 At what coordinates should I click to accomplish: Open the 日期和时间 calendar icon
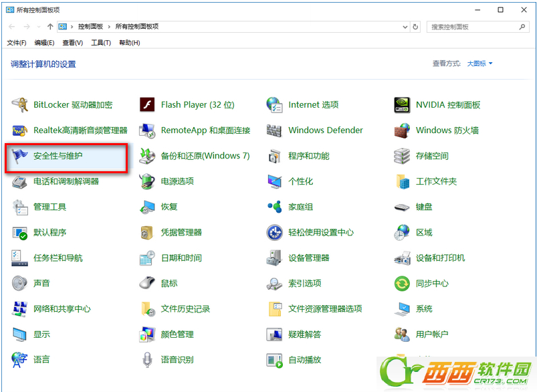tap(147, 258)
